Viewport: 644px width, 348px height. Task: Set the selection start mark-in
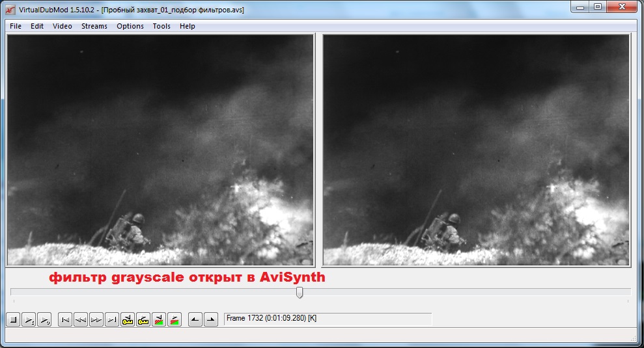pyautogui.click(x=195, y=319)
